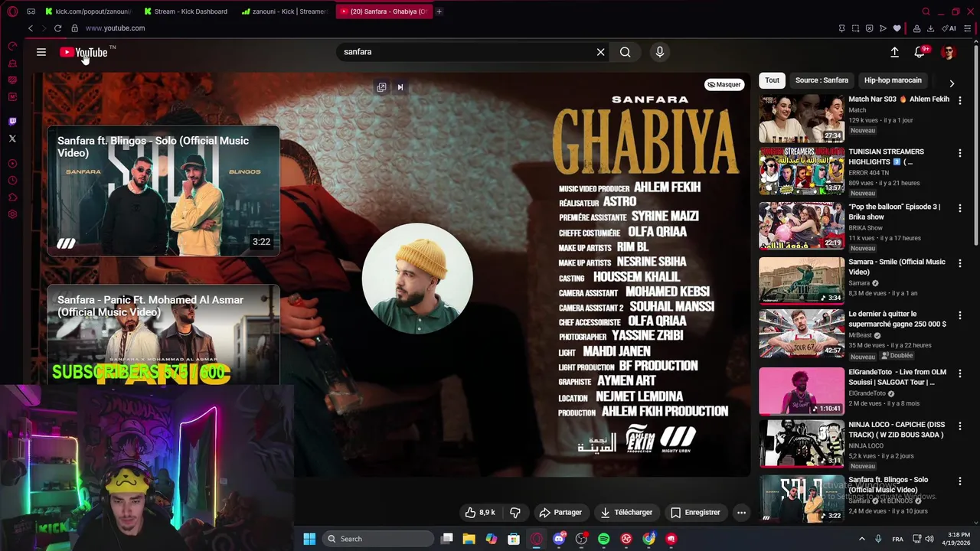The height and width of the screenshot is (551, 980).
Task: Share the video via Partager
Action: [x=560, y=513]
